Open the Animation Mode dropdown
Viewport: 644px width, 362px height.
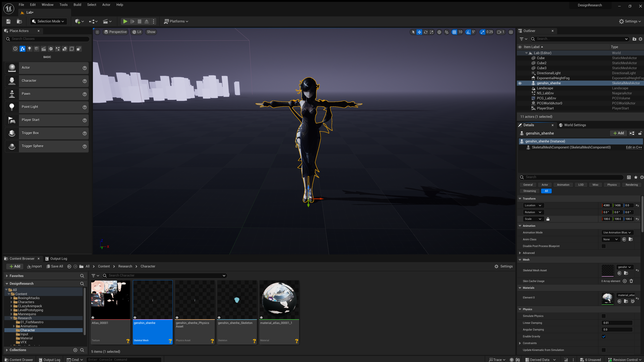(x=617, y=233)
